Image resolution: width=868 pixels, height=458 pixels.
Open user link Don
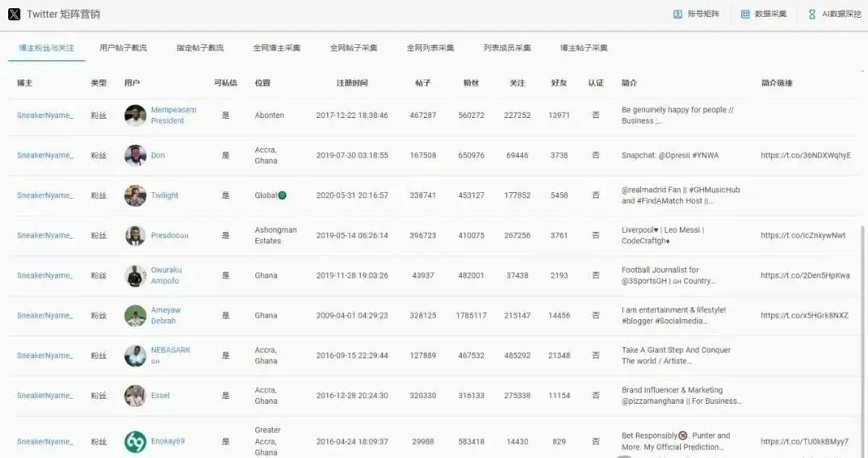point(157,155)
